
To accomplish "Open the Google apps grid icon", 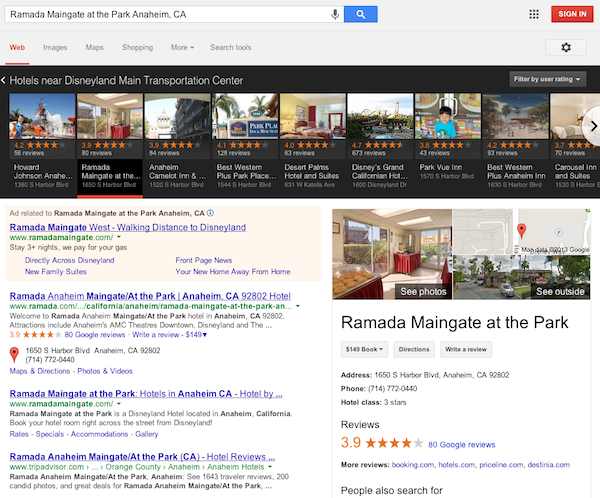I will click(x=534, y=15).
